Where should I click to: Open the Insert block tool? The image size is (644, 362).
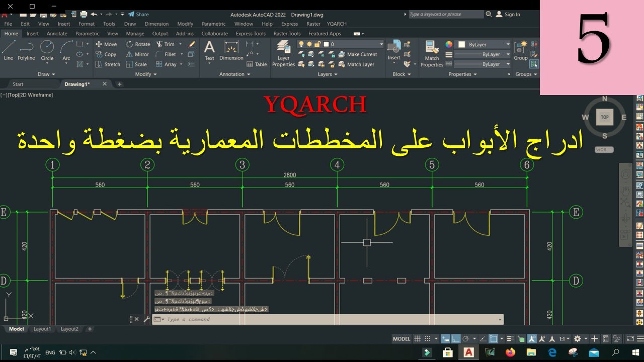coord(394,51)
